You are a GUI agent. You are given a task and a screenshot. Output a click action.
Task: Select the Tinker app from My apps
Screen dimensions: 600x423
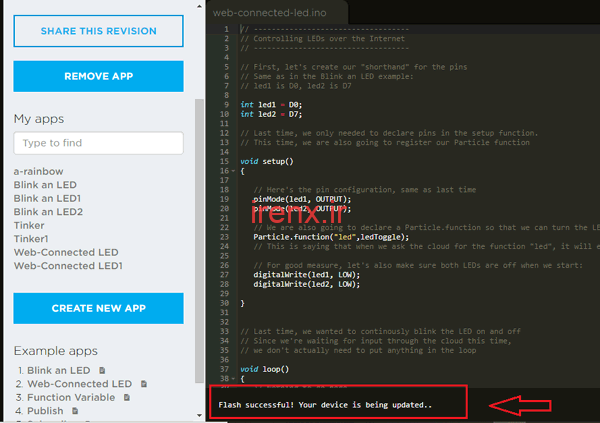[29, 225]
